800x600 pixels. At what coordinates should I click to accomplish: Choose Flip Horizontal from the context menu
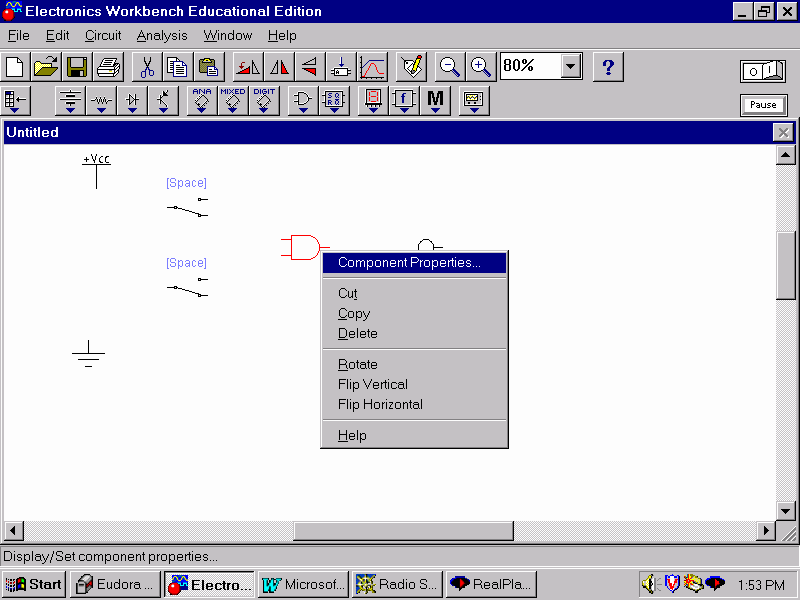(x=414, y=404)
